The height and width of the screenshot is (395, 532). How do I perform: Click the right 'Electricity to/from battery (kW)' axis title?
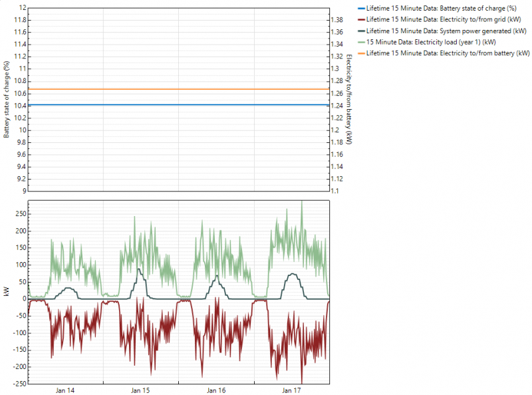(349, 100)
